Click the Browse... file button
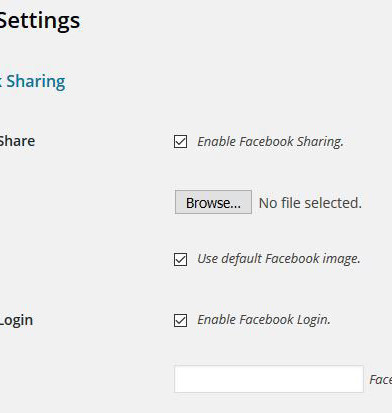 (213, 202)
